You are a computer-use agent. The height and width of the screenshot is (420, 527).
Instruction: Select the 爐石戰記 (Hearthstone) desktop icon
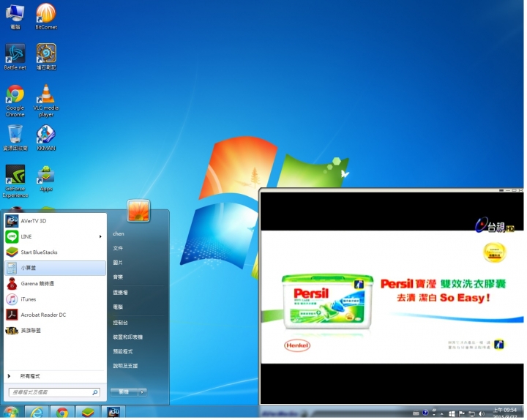(x=46, y=57)
